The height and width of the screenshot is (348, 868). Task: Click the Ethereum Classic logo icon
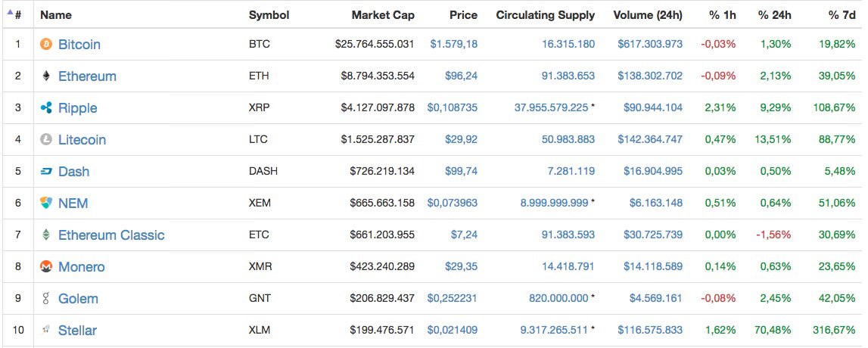pyautogui.click(x=46, y=235)
